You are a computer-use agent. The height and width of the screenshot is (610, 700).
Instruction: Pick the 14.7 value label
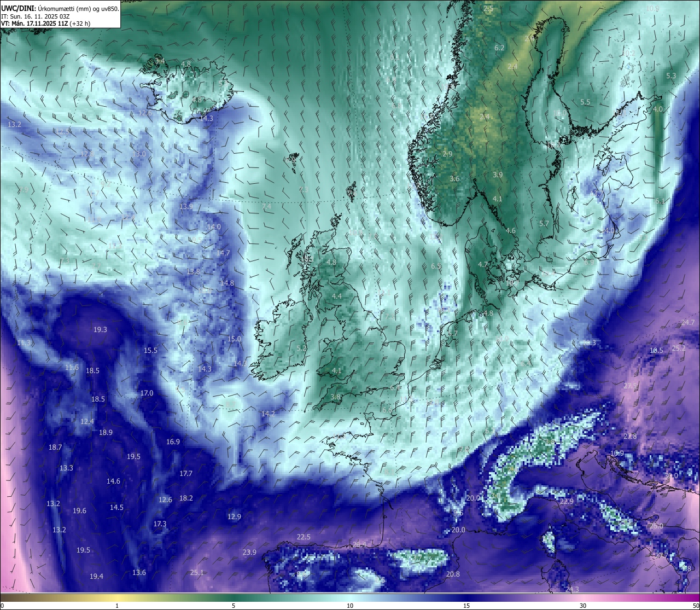coord(223,253)
